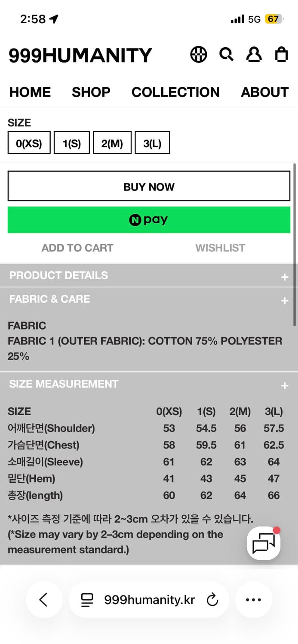Image resolution: width=298 pixels, height=644 pixels.
Task: Go to the SHOP menu
Action: pos(91,92)
